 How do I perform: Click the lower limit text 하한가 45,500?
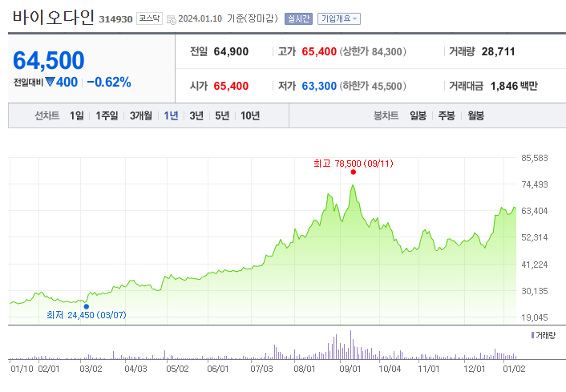373,86
